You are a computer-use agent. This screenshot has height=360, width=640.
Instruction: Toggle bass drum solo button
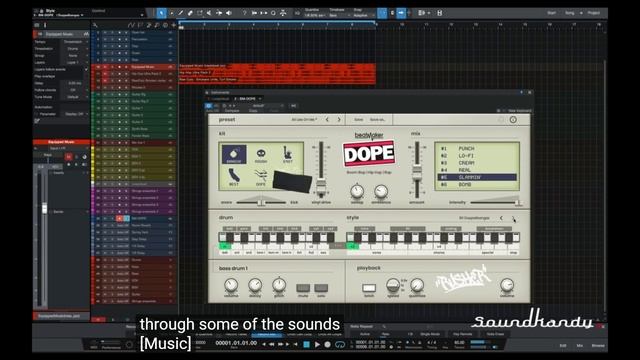coord(321,288)
